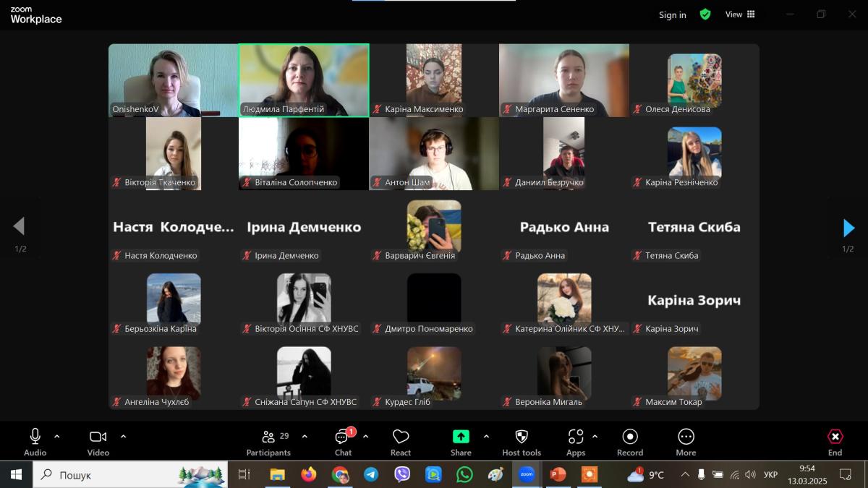Start recording with Record button
The height and width of the screenshot is (488, 868).
(630, 441)
